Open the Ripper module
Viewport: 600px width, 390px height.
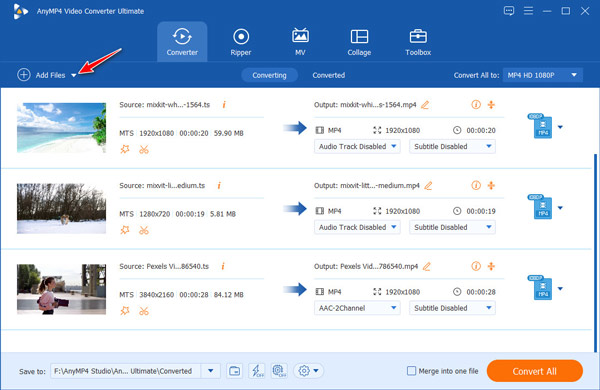pos(241,42)
